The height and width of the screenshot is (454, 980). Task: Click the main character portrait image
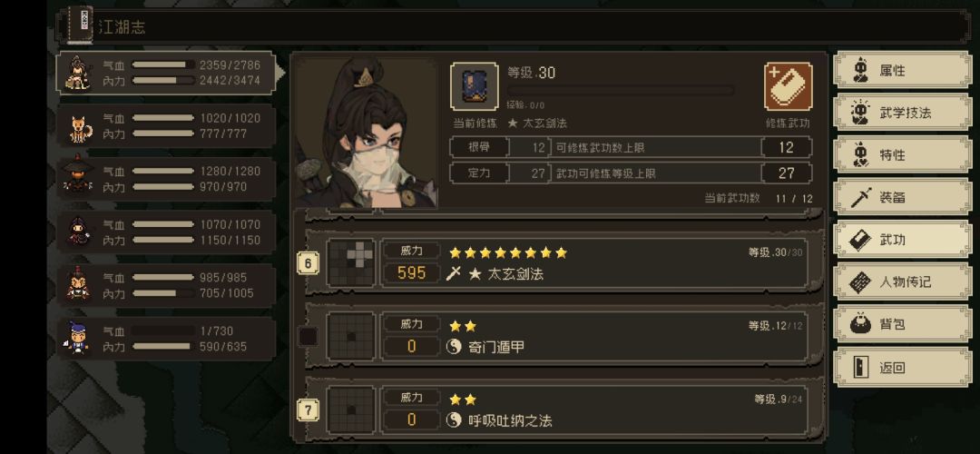pyautogui.click(x=367, y=133)
